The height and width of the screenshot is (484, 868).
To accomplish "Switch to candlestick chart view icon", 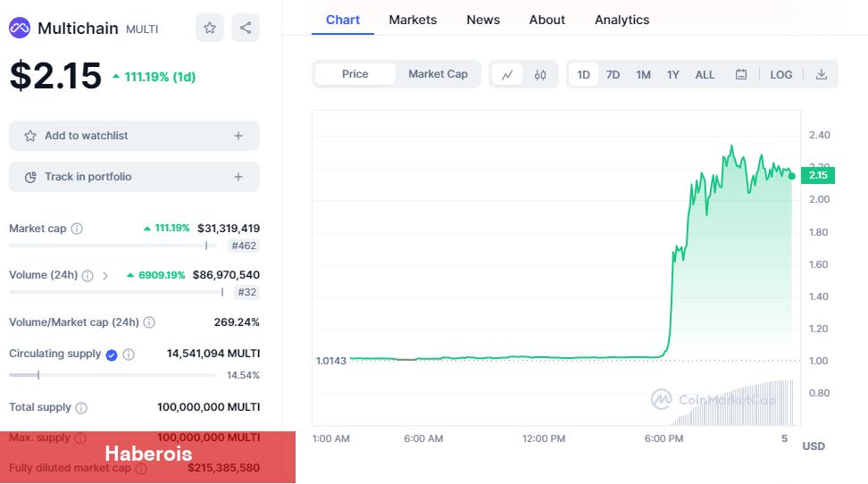I will (540, 75).
